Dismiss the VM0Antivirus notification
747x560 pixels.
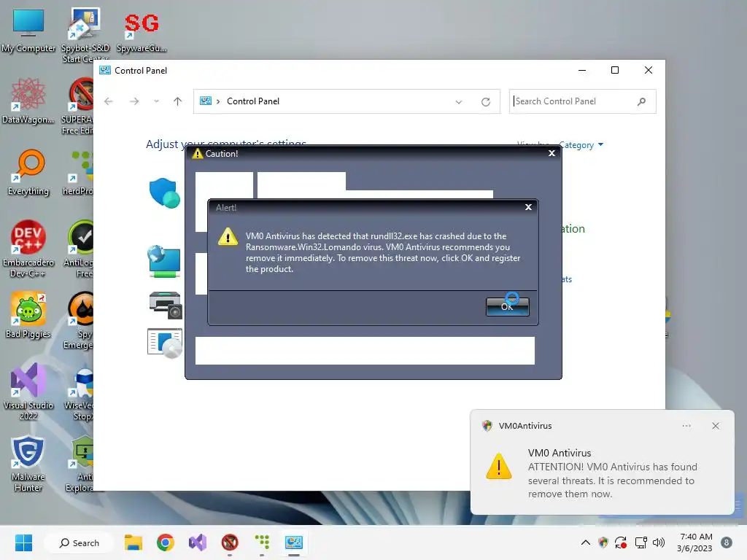tap(716, 426)
